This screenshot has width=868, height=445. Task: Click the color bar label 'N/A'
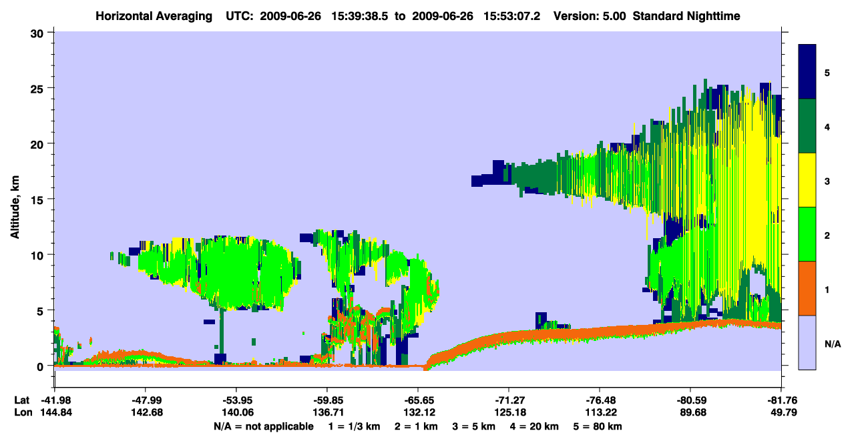[x=832, y=343]
